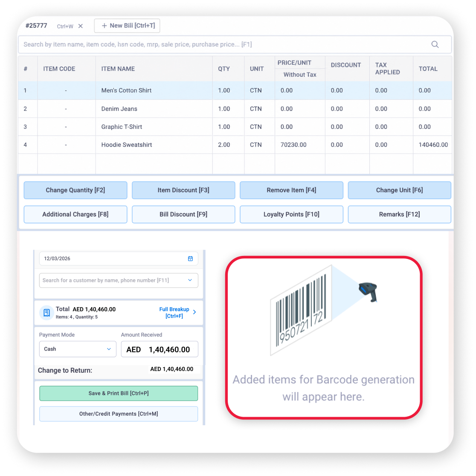Click UNIT column header
This screenshot has height=476, width=476.
tap(257, 69)
